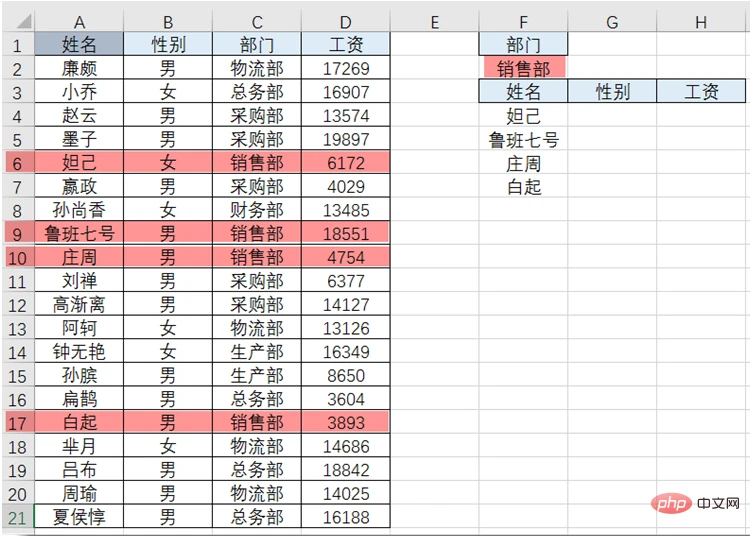The image size is (750, 536).
Task: Select column G header
Action: click(612, 22)
